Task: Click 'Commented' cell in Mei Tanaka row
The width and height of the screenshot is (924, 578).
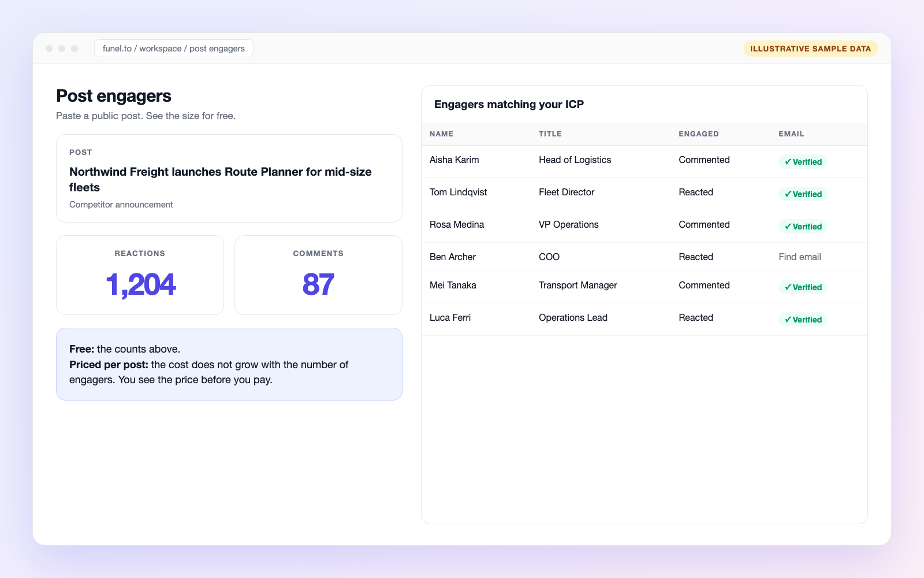Action: [x=705, y=286]
